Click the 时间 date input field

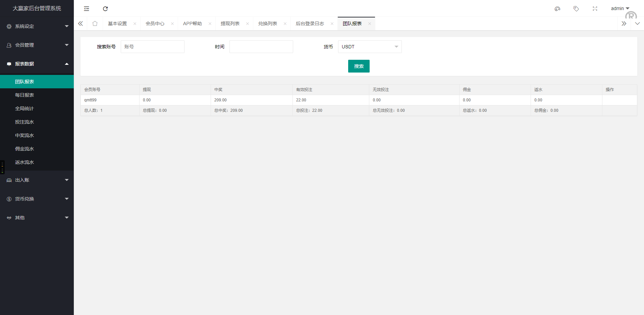[x=261, y=47]
